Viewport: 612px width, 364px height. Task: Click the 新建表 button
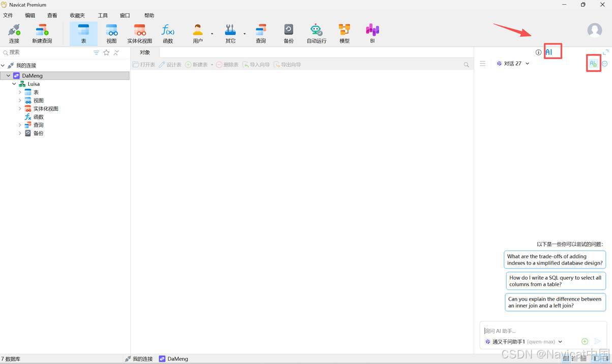tap(196, 64)
